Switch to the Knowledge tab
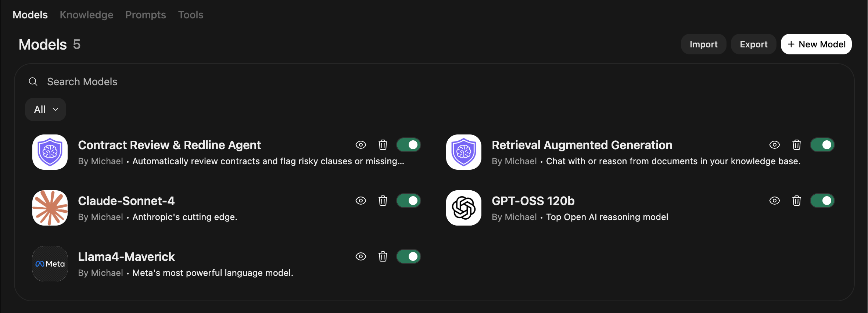Screen dimensions: 868x313 (86, 15)
